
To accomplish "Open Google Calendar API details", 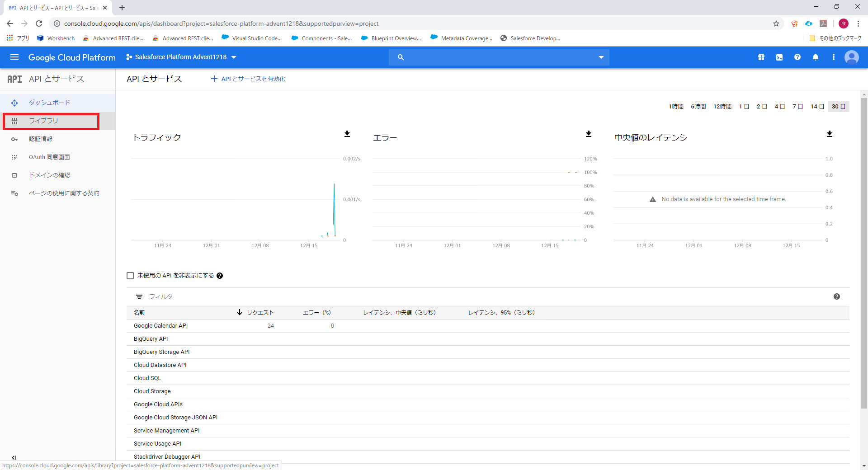I will coord(160,326).
